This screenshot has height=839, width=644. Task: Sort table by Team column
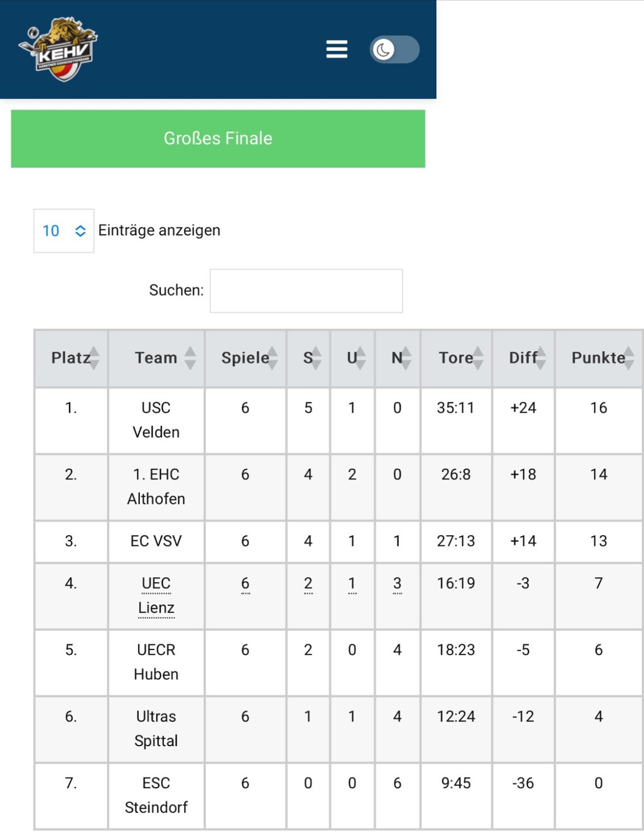(156, 358)
